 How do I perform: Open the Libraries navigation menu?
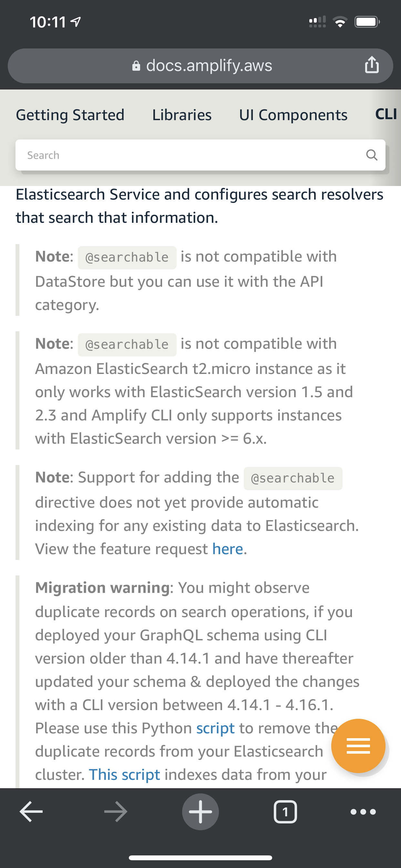182,115
